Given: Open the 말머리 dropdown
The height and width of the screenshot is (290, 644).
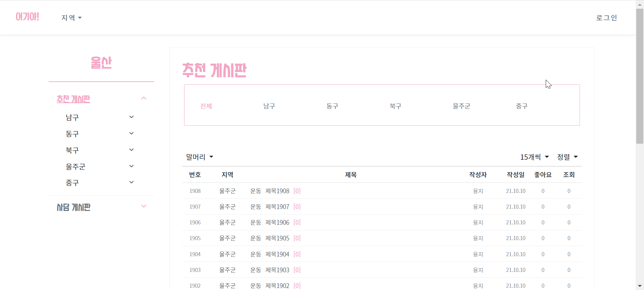Looking at the screenshot, I should click(200, 157).
